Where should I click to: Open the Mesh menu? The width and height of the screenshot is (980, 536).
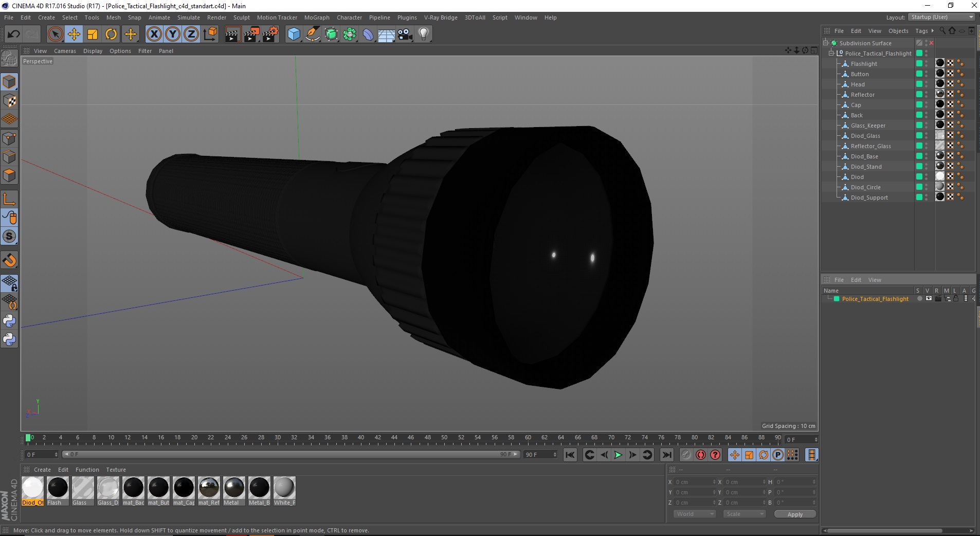(113, 17)
